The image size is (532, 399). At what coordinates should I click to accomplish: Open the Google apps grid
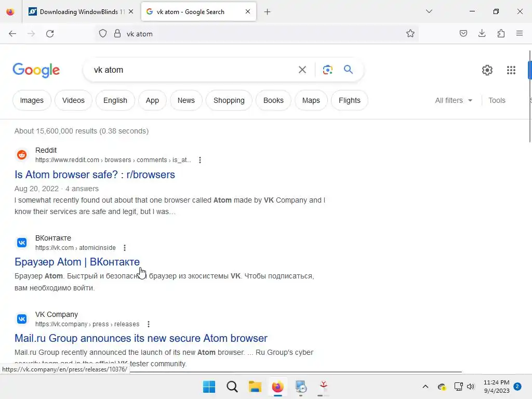511,70
